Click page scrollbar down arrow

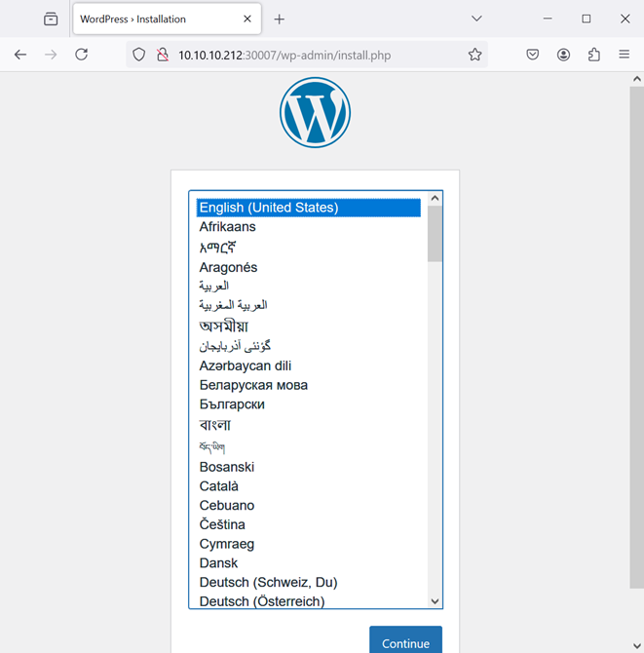point(637,646)
